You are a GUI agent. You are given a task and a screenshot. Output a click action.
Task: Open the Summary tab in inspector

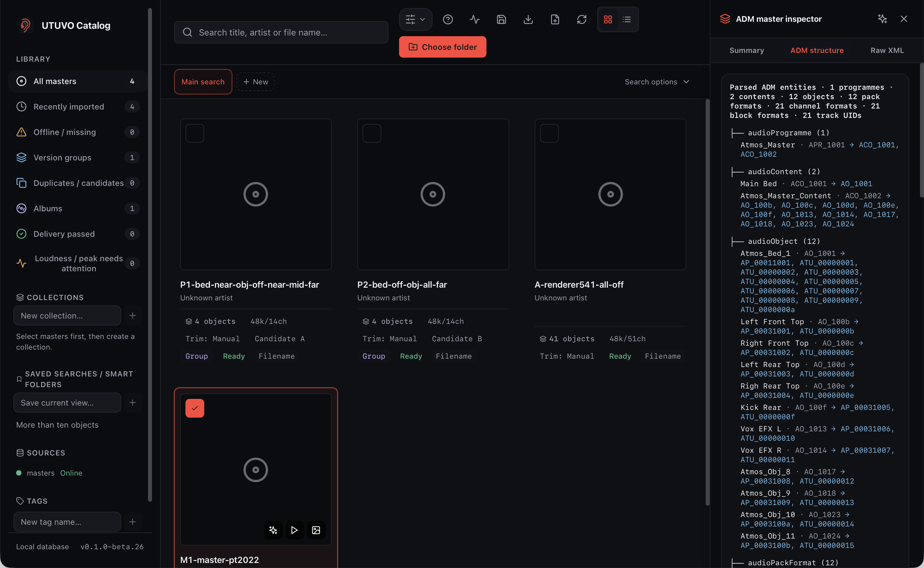tap(747, 50)
